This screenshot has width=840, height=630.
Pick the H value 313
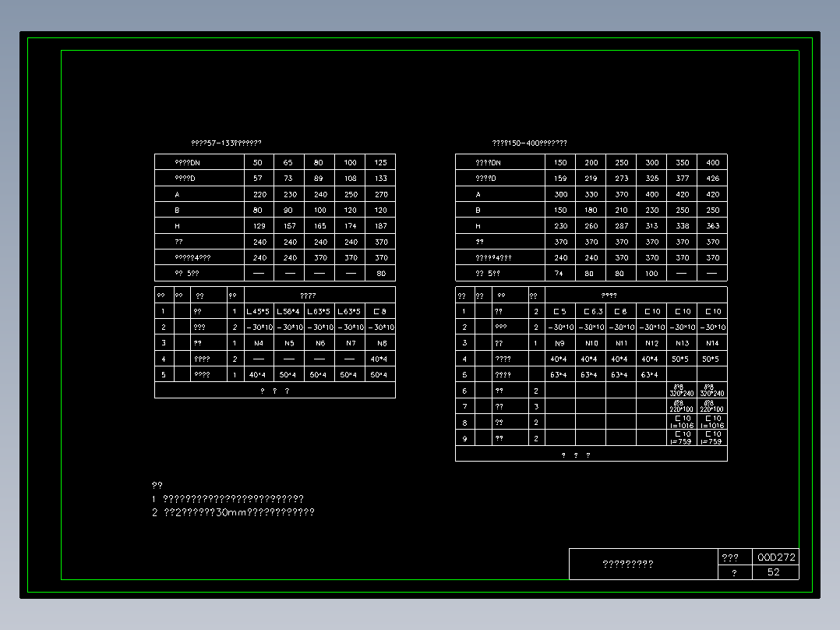click(652, 226)
